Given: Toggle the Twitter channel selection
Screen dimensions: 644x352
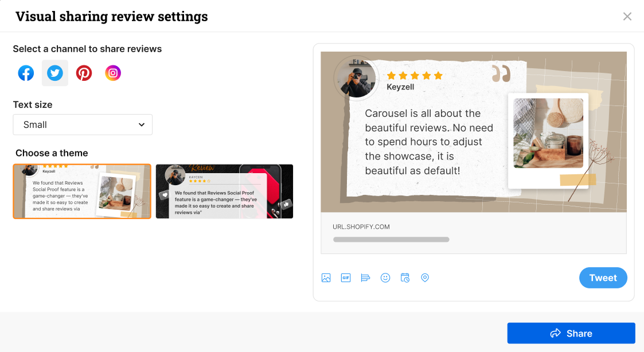Looking at the screenshot, I should point(54,73).
